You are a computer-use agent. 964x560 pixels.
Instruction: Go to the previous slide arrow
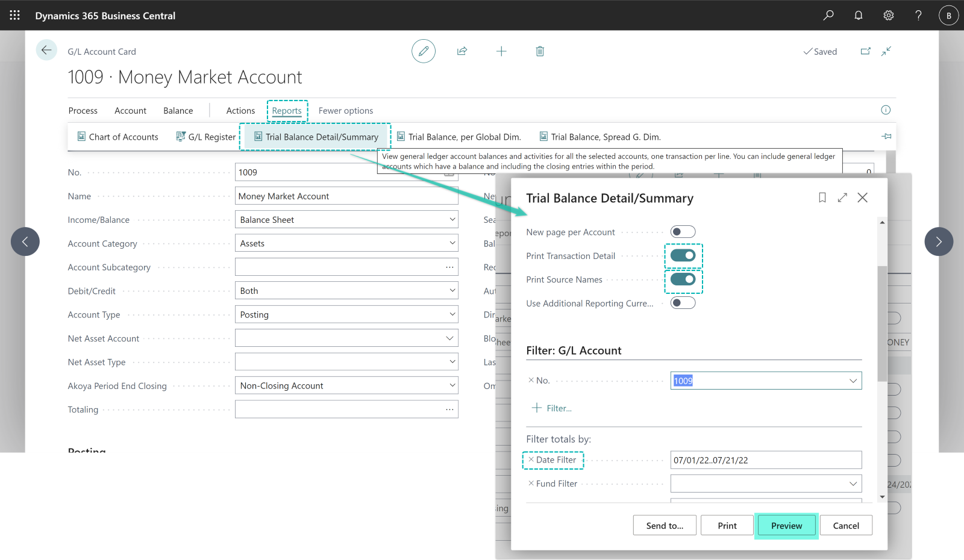pos(25,241)
